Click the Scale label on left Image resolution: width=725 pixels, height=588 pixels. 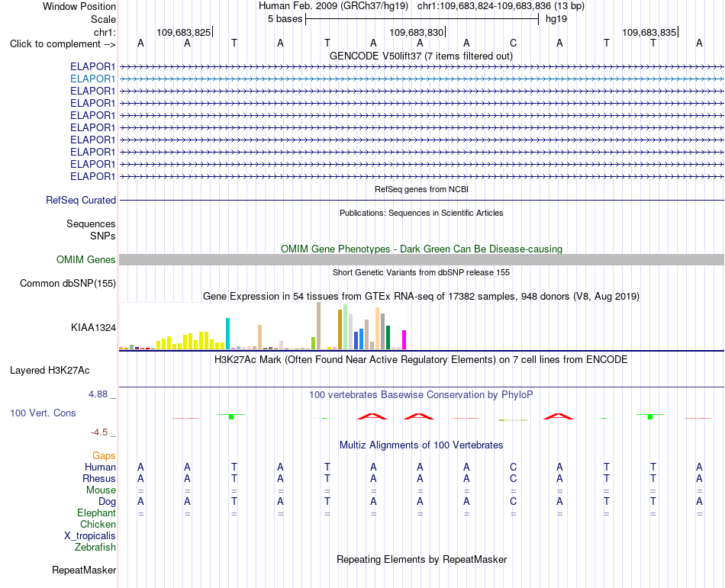point(103,19)
